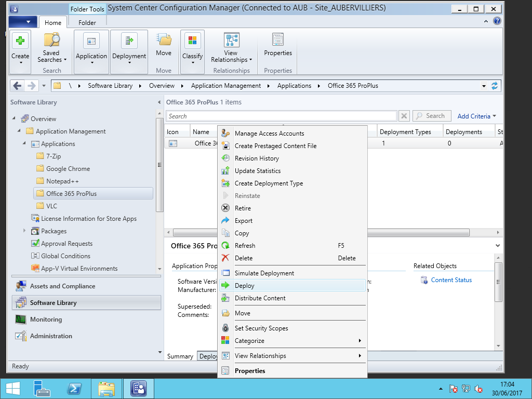The height and width of the screenshot is (399, 532).
Task: Click in the Search input field
Action: click(281, 116)
